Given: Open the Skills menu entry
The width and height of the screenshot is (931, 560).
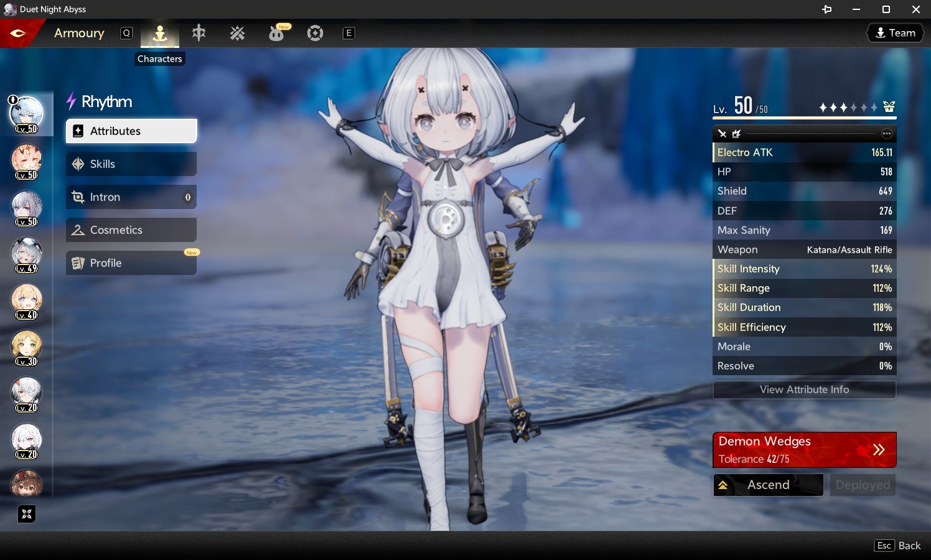Looking at the screenshot, I should click(131, 164).
